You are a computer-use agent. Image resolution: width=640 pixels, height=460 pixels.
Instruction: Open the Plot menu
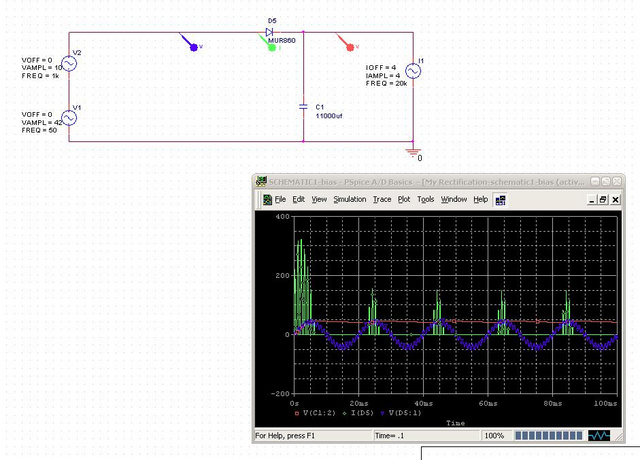404,200
